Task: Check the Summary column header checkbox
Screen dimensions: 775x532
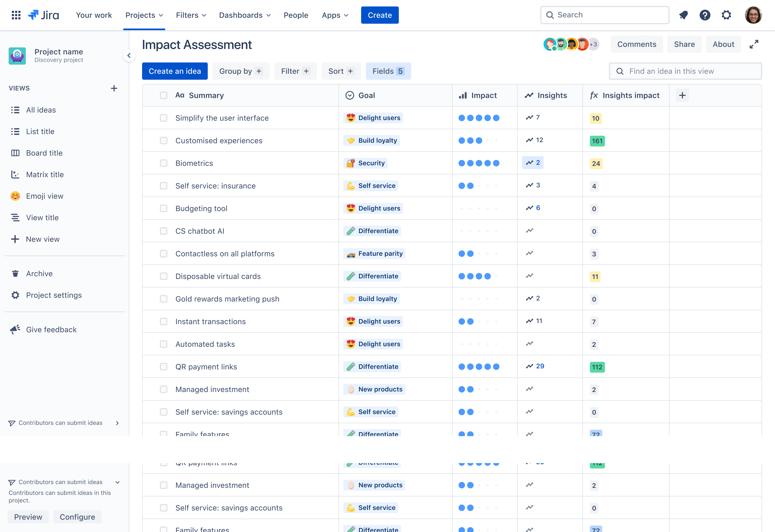Action: (x=163, y=95)
